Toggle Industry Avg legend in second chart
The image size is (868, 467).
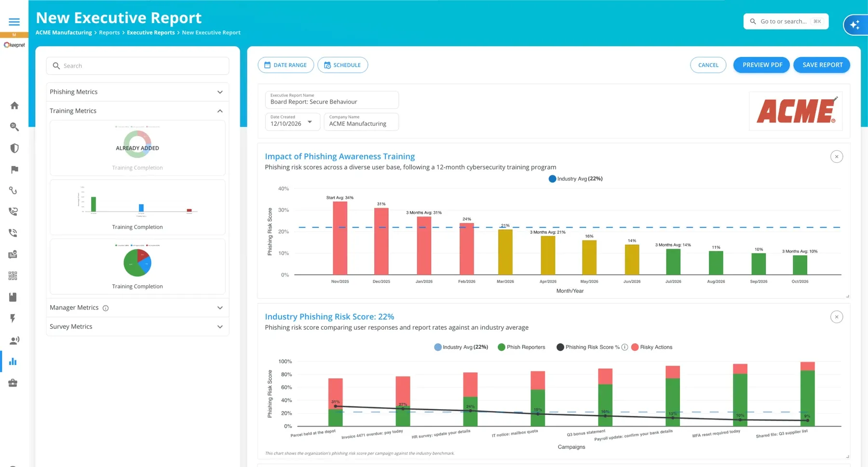[x=461, y=347]
